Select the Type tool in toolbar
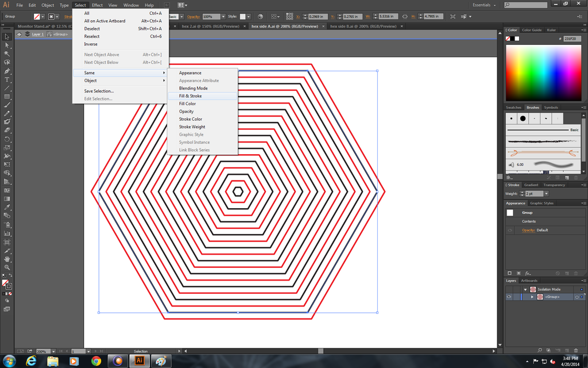Screen dimensions: 588x368 pyautogui.click(x=7, y=79)
